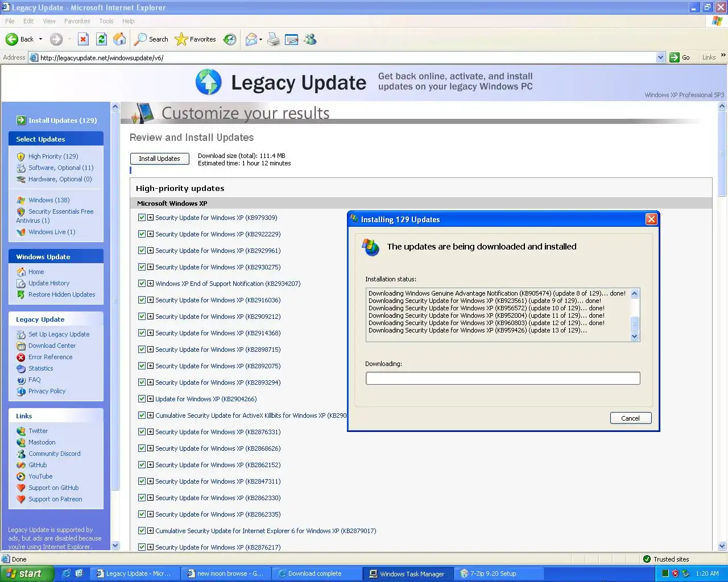Image resolution: width=728 pixels, height=582 pixels.
Task: Open the View menu
Action: 49,21
